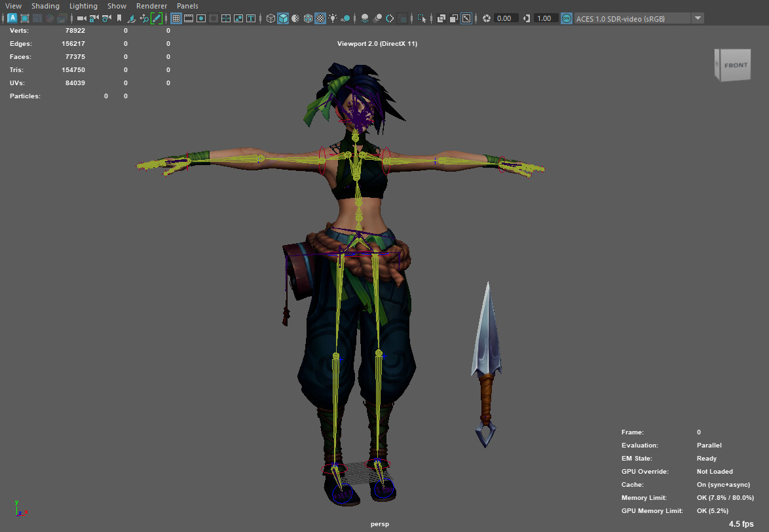Screen dimensions: 769x532
Task: Lock the current camera
Action: (92, 18)
